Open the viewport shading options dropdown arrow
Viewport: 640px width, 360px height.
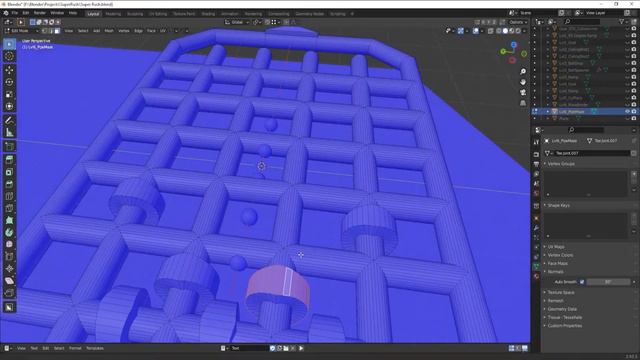[524, 31]
